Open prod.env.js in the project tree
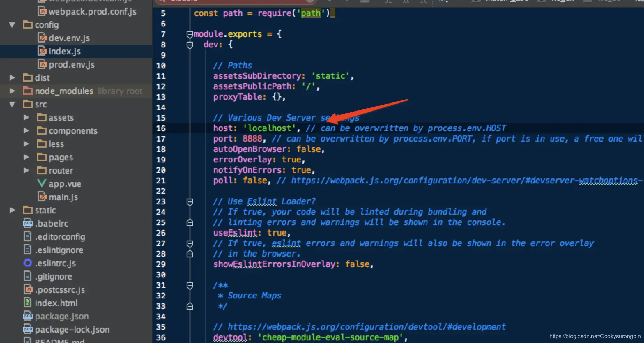This screenshot has width=644, height=343. pos(71,64)
